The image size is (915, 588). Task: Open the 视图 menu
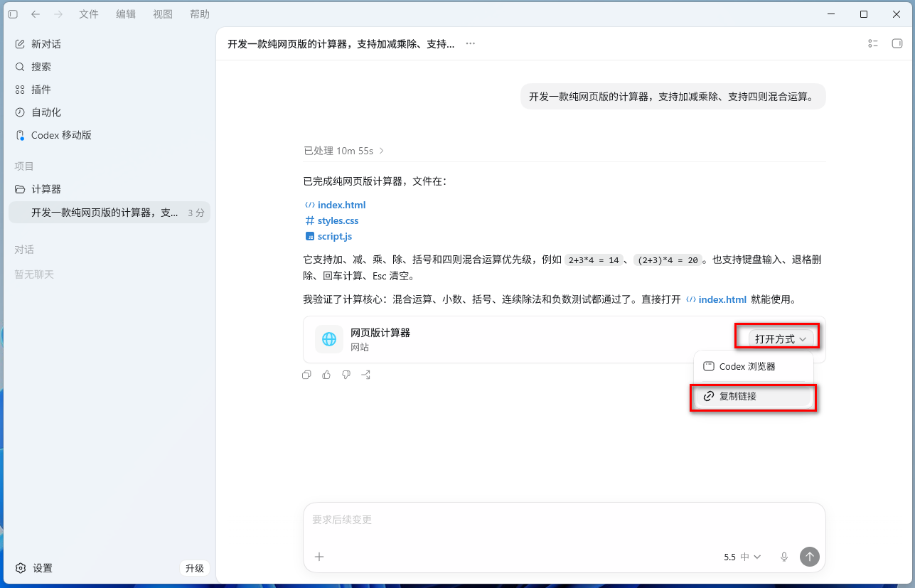tap(163, 14)
